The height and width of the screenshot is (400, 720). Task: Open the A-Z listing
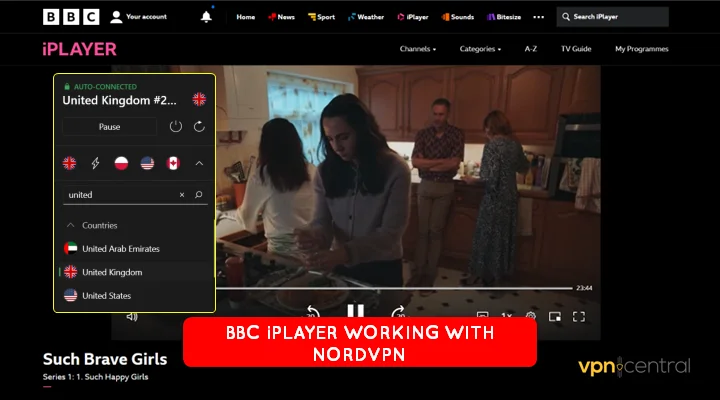[531, 49]
